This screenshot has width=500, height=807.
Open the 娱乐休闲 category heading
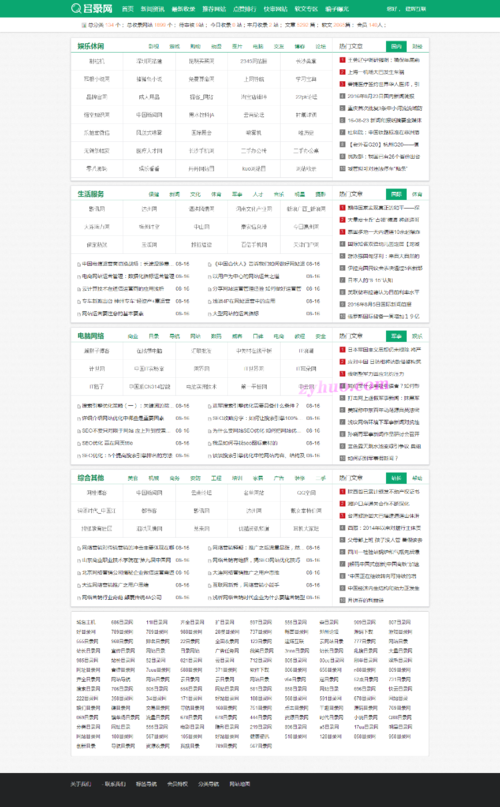coord(91,46)
